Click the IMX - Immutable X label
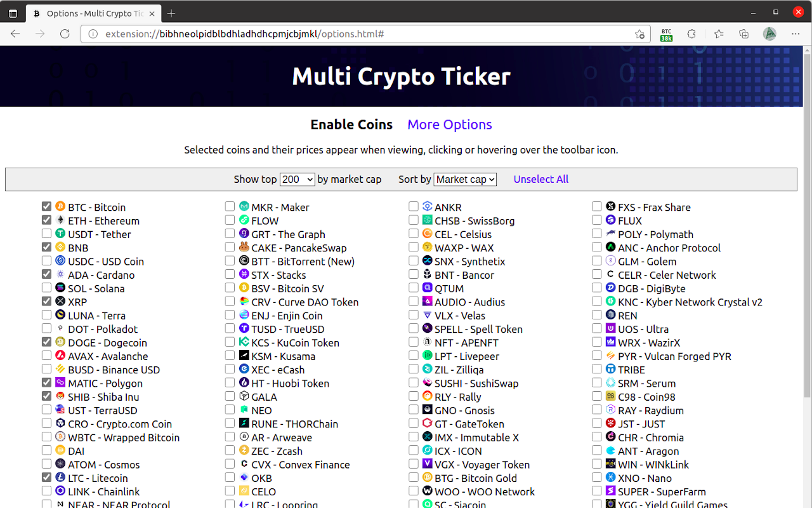 (x=476, y=438)
